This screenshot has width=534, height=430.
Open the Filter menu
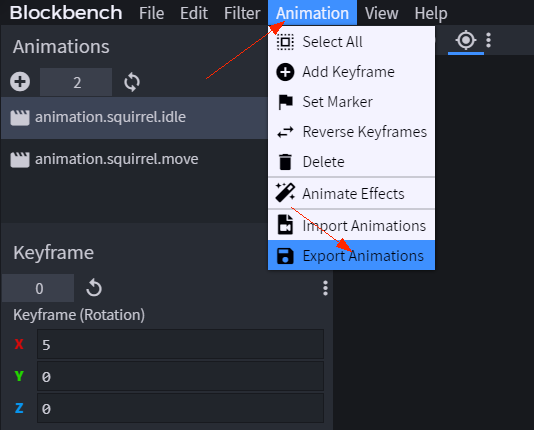(x=242, y=13)
